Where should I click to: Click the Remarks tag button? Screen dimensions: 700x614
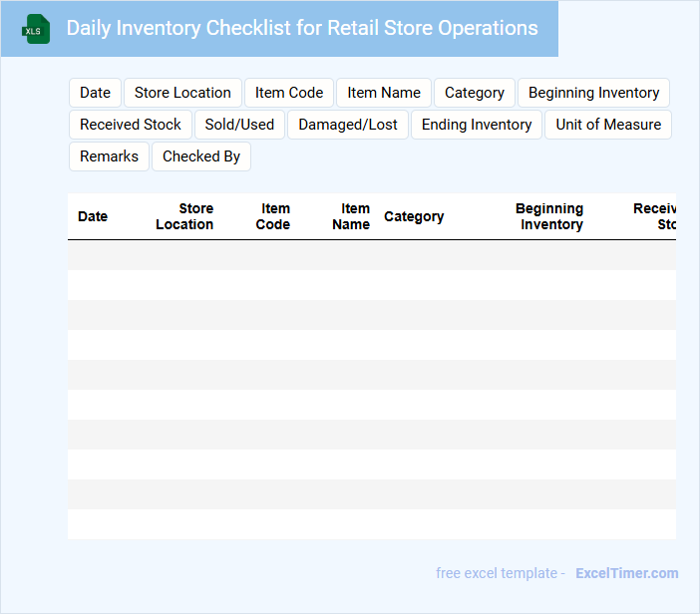pyautogui.click(x=110, y=156)
